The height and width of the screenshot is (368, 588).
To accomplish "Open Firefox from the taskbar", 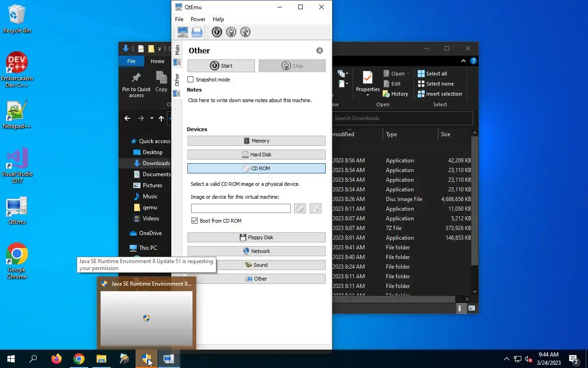I will tap(57, 359).
